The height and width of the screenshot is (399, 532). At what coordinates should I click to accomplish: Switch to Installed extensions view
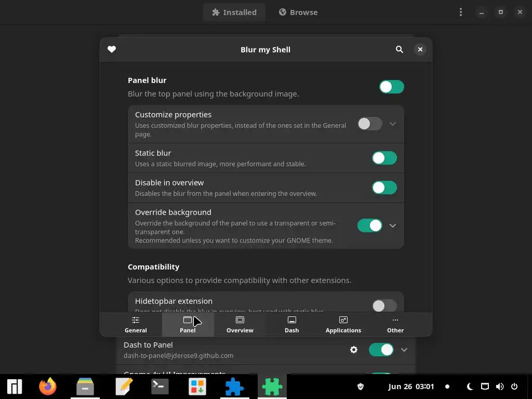tap(234, 12)
